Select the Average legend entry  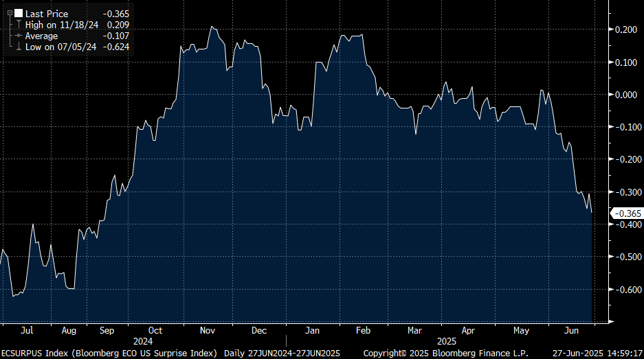click(42, 36)
